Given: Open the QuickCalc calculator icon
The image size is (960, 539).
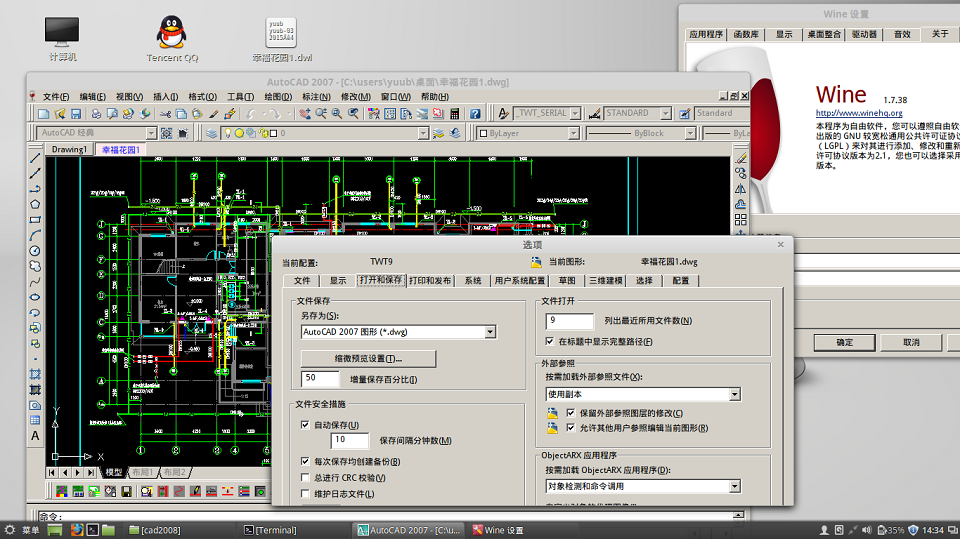Looking at the screenshot, I should 454,114.
